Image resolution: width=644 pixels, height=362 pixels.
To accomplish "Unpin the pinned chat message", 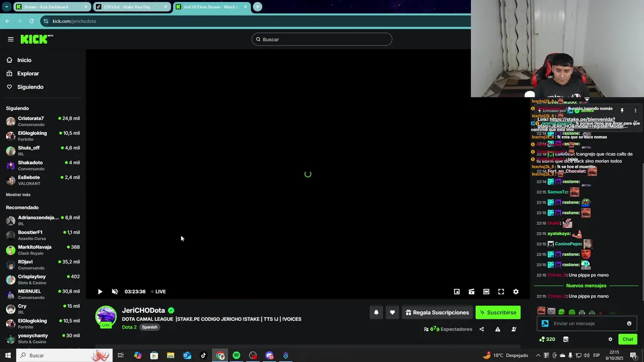I will (x=622, y=111).
